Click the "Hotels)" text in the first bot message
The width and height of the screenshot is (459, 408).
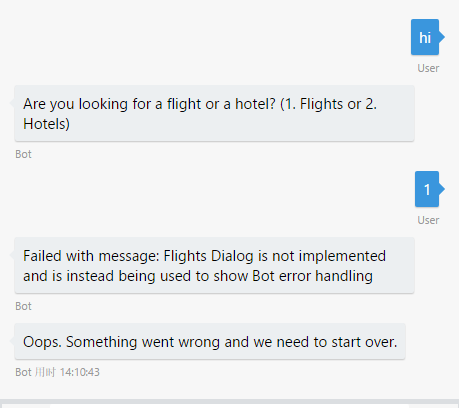(x=46, y=124)
